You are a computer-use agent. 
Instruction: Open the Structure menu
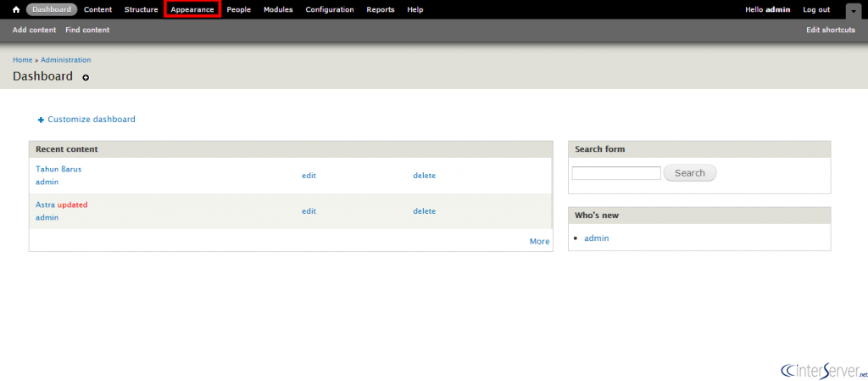tap(142, 9)
